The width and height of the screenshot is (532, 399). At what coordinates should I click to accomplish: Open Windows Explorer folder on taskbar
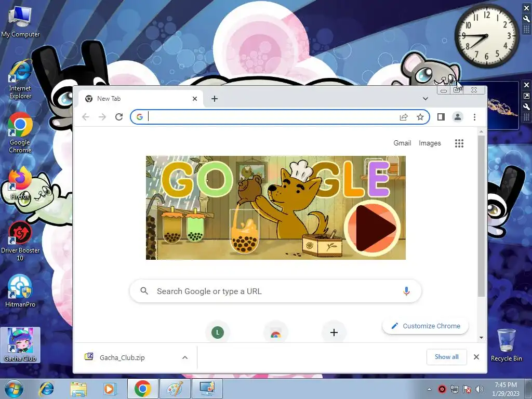click(x=78, y=389)
